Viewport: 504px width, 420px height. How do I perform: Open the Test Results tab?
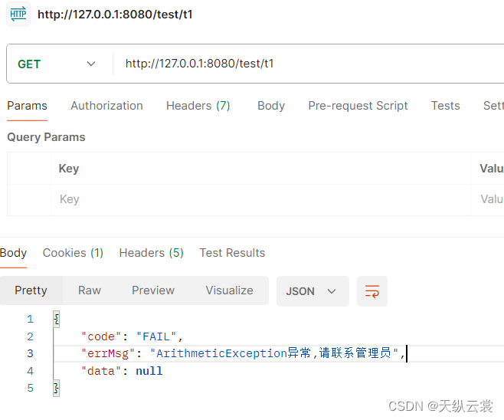[232, 253]
